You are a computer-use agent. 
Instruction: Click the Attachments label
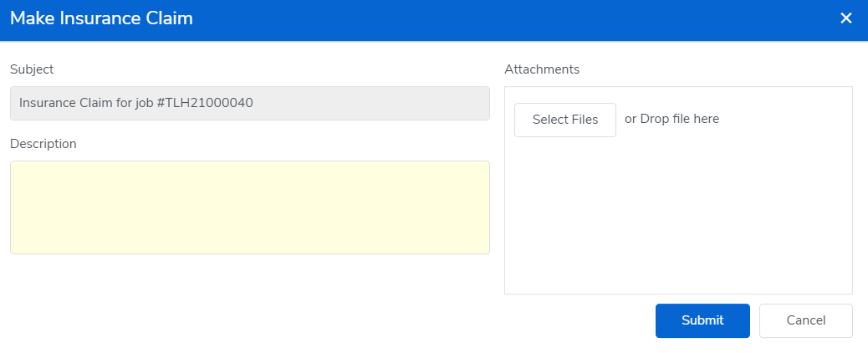pos(542,69)
